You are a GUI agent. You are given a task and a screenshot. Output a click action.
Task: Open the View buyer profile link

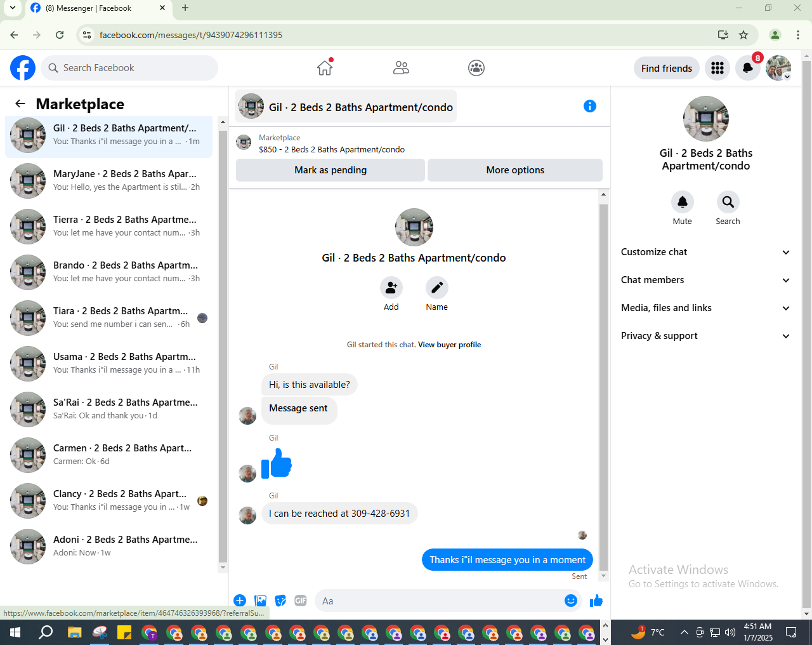coord(449,345)
